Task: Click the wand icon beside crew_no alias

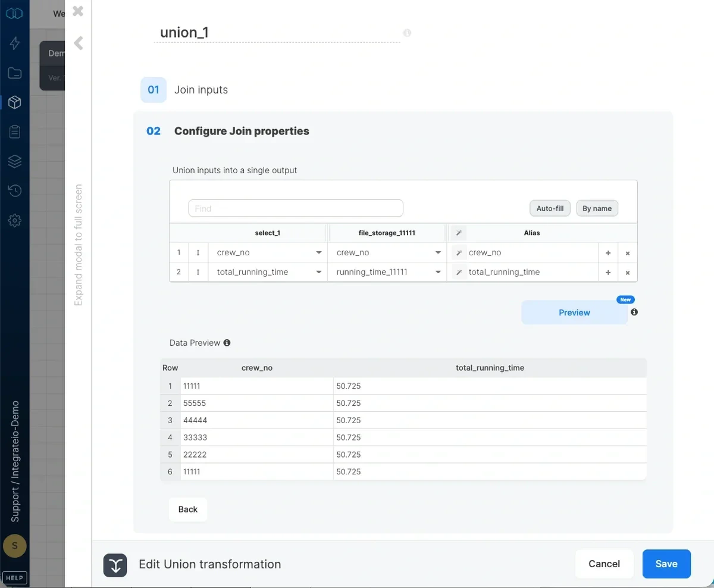Action: coord(458,253)
